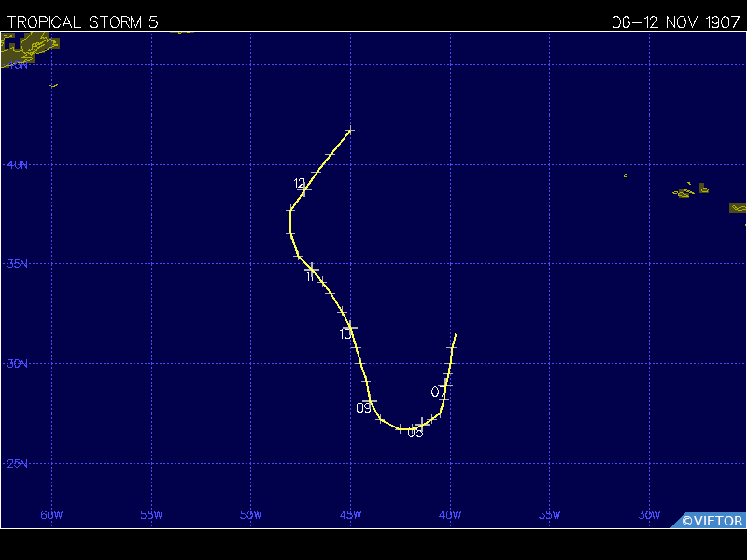Click the 30N latitude label

[x=18, y=364]
